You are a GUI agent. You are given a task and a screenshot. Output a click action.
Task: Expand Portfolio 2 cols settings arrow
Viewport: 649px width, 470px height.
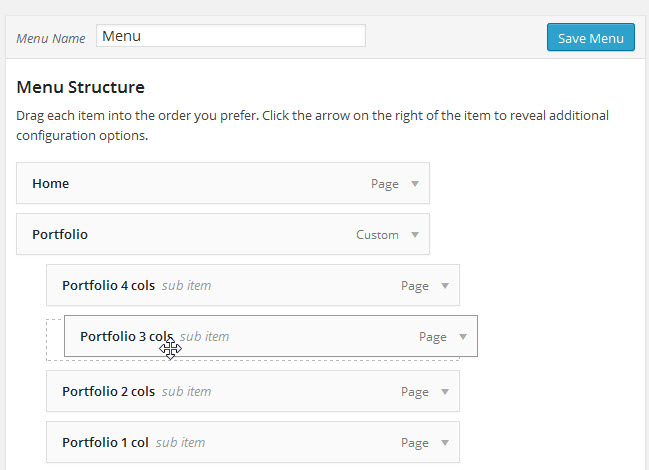point(445,392)
